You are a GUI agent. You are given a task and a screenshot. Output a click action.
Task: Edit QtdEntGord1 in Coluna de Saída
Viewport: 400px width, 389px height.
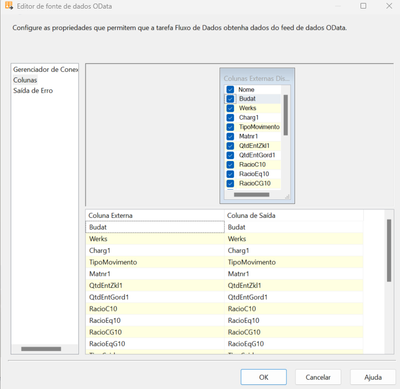coord(294,297)
